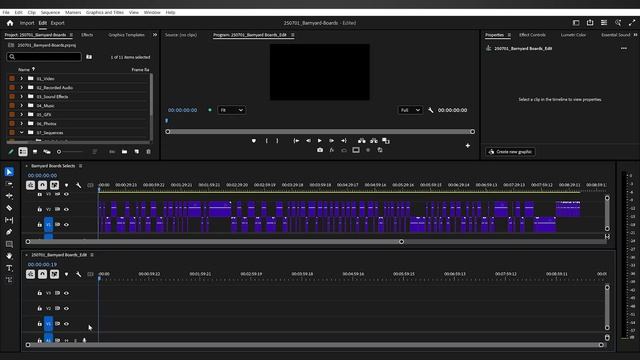
Task: Toggle Linked Selection in the Selects timeline
Action: pyautogui.click(x=54, y=185)
